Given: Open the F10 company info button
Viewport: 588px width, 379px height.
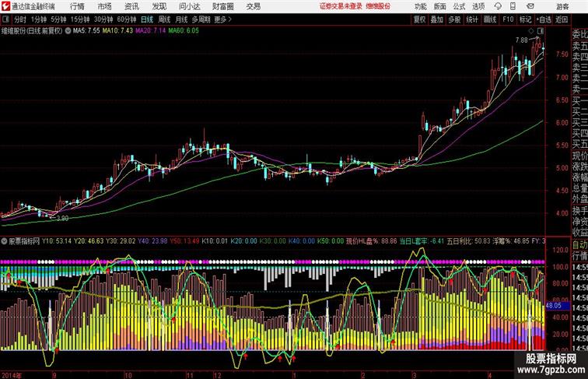Looking at the screenshot, I should 508,19.
